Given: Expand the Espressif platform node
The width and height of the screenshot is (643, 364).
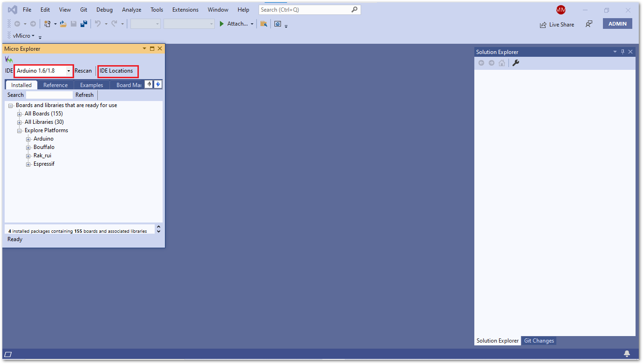Looking at the screenshot, I should click(28, 164).
